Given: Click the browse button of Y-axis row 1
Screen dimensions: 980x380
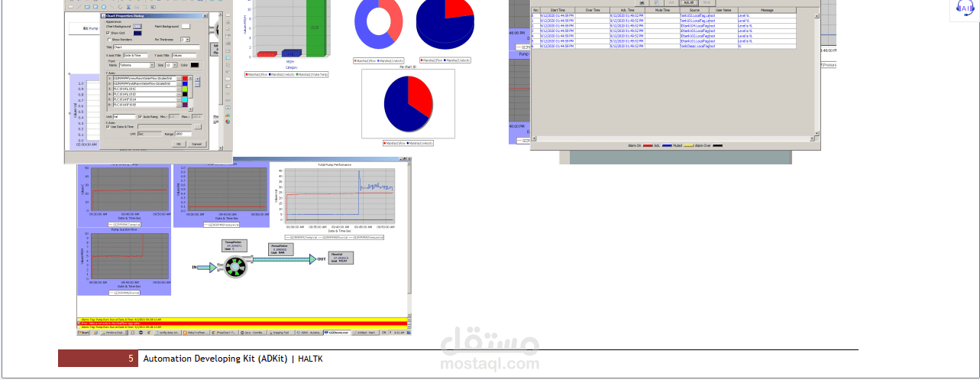Looking at the screenshot, I should (179, 78).
